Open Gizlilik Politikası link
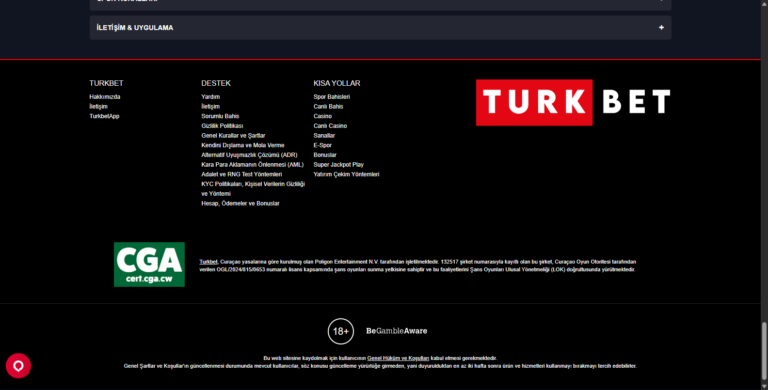This screenshot has height=390, width=768. pyautogui.click(x=222, y=126)
